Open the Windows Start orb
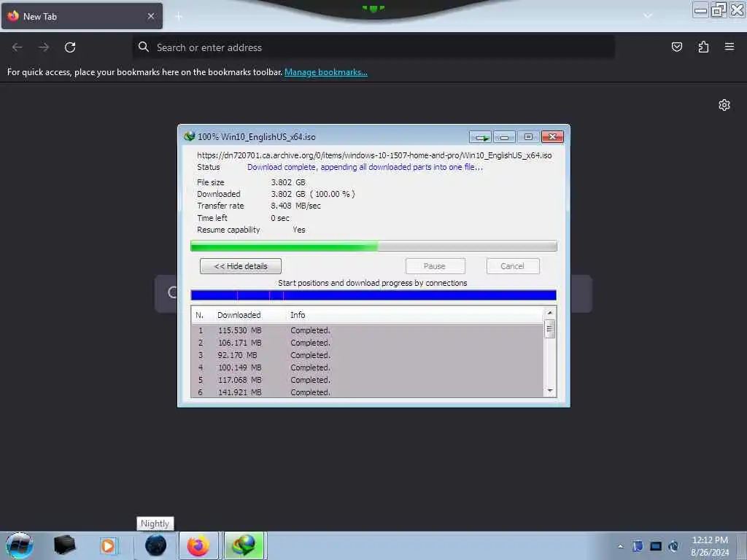 point(20,545)
